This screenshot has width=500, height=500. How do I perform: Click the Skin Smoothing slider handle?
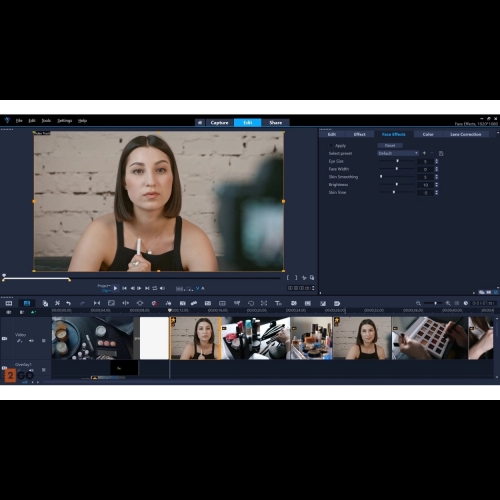tap(381, 176)
